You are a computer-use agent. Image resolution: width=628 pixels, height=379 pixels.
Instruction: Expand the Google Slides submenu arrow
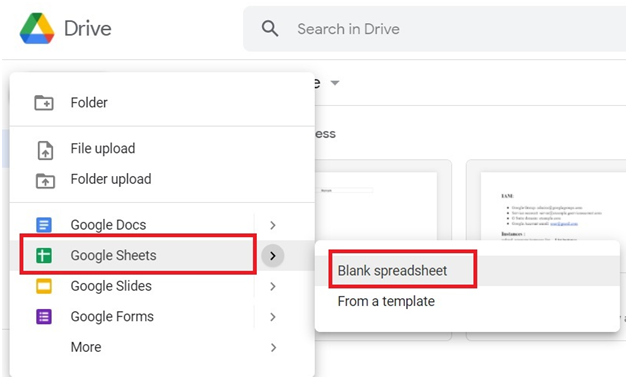point(273,286)
